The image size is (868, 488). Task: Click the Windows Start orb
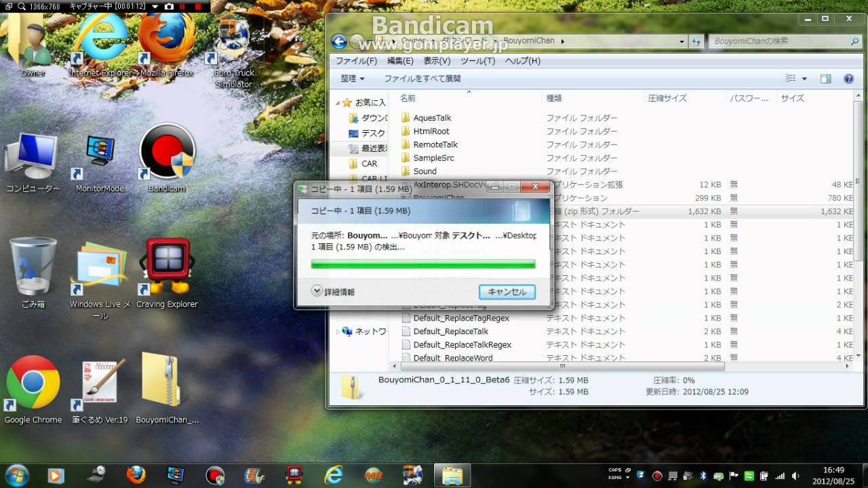pyautogui.click(x=16, y=475)
